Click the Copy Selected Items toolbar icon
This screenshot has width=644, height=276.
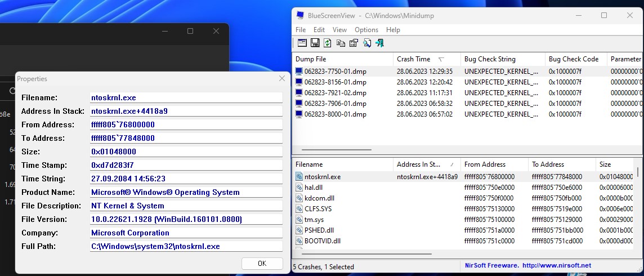pos(341,43)
